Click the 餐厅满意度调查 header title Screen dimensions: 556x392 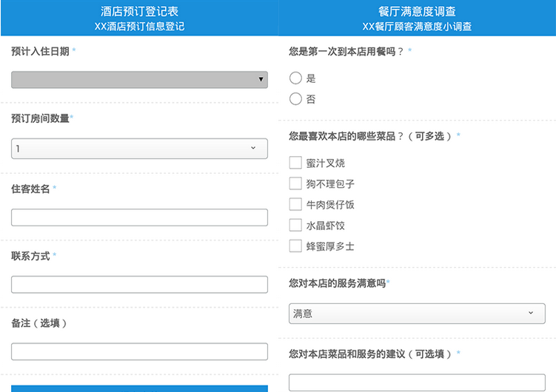point(417,11)
